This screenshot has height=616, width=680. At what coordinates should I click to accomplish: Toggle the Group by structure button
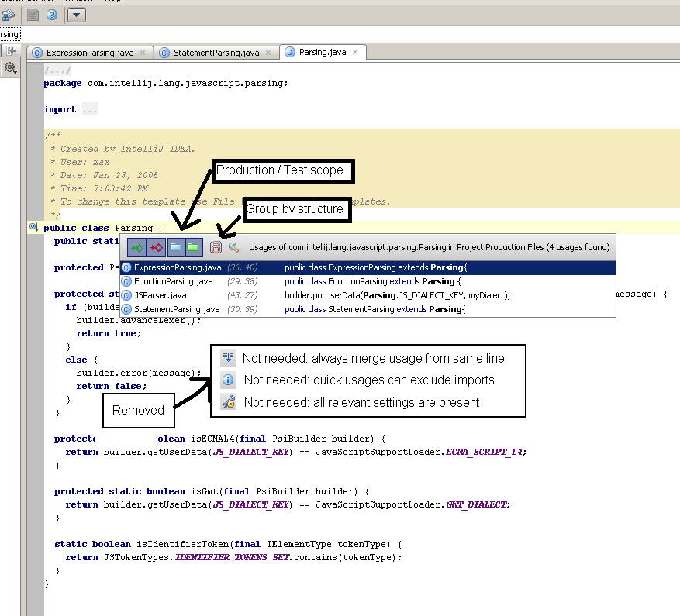point(216,247)
